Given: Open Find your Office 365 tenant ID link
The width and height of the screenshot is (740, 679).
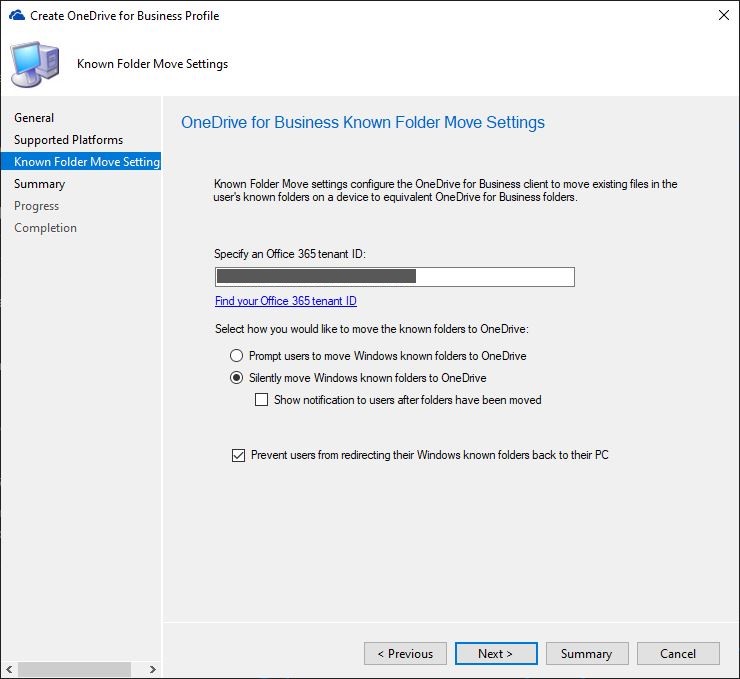Looking at the screenshot, I should coord(286,301).
